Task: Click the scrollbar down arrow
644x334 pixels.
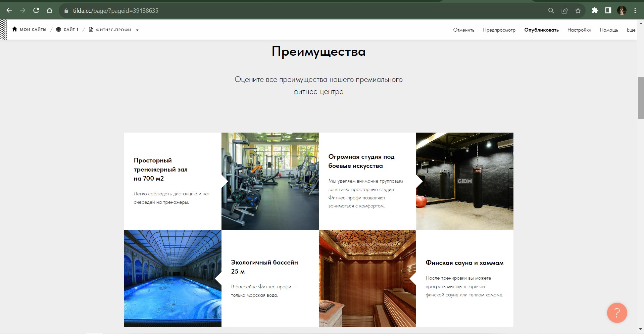Action: (641, 330)
